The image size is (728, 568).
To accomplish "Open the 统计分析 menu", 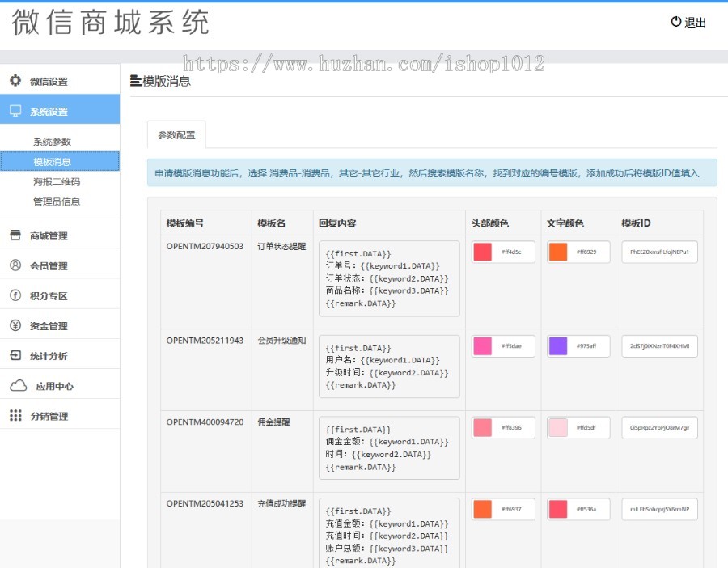I will [60, 356].
